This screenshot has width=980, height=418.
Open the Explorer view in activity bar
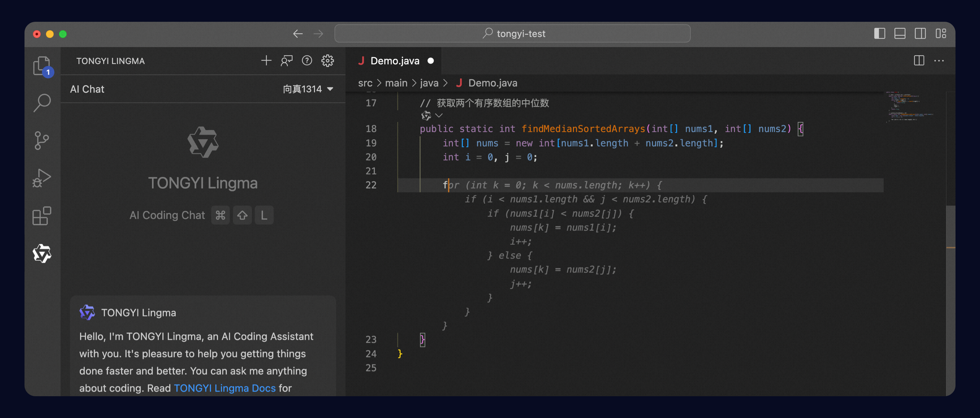click(42, 65)
